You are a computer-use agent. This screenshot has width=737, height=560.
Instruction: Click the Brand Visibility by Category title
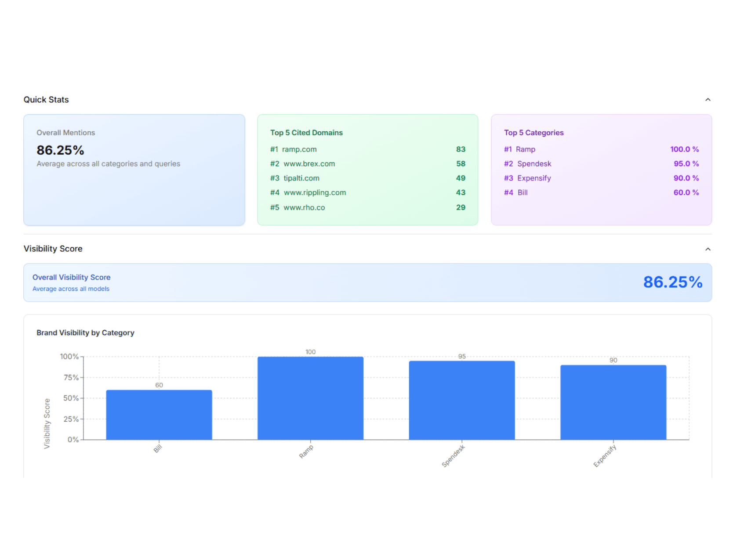tap(86, 332)
